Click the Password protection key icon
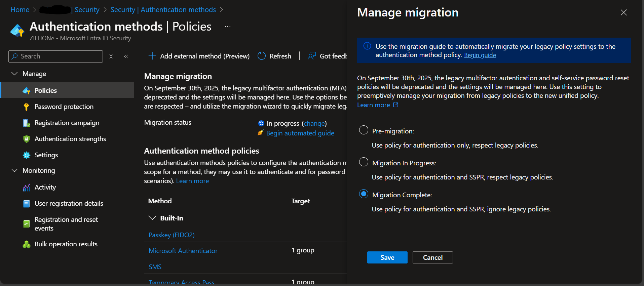Viewport: 644px width, 286px height. pyautogui.click(x=26, y=107)
